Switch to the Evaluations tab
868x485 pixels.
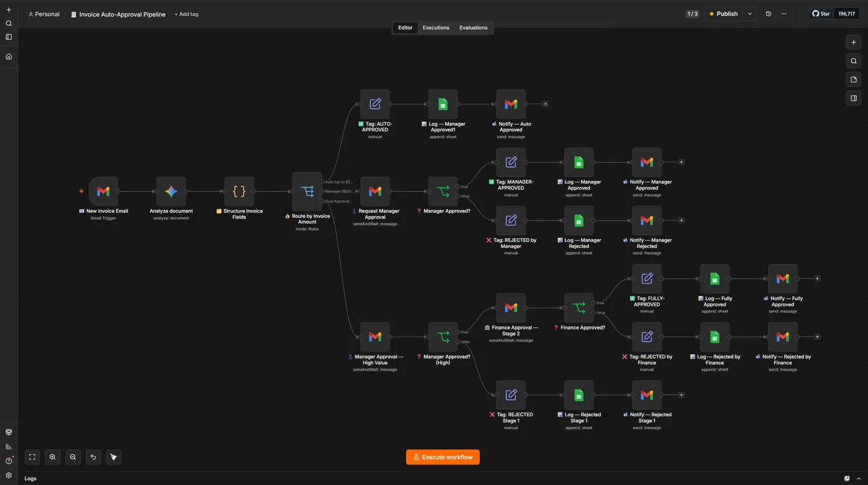473,28
